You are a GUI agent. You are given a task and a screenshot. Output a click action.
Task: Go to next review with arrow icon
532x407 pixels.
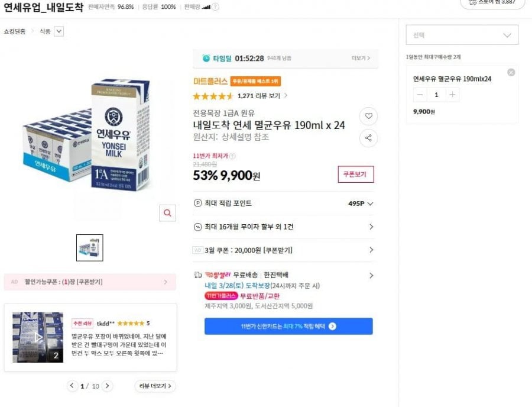tap(108, 385)
